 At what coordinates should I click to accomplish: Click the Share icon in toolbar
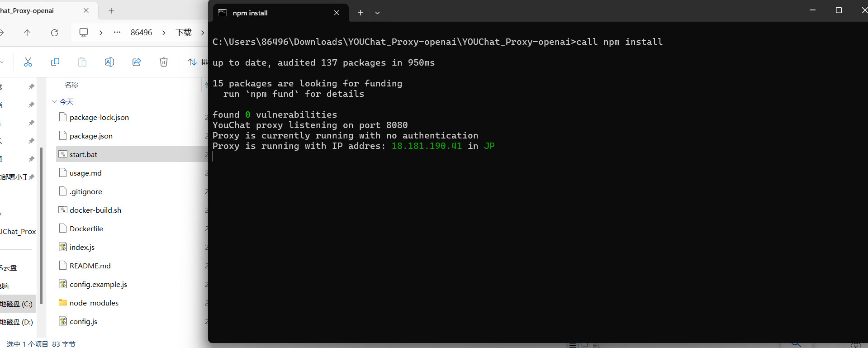click(x=137, y=62)
